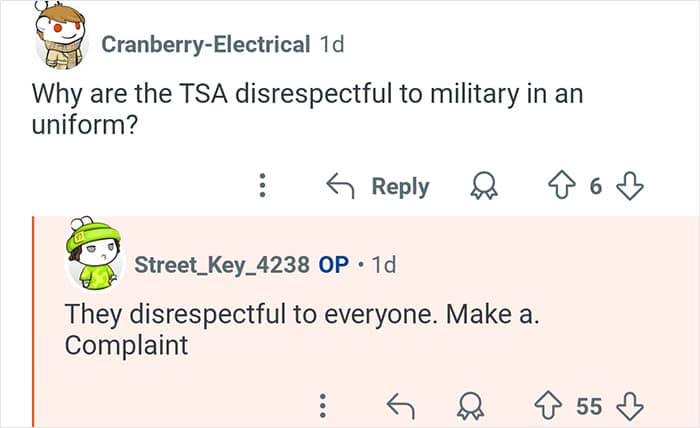700x428 pixels.
Task: Click reply arrow on Street_Key_4238's comment
Action: 401,405
